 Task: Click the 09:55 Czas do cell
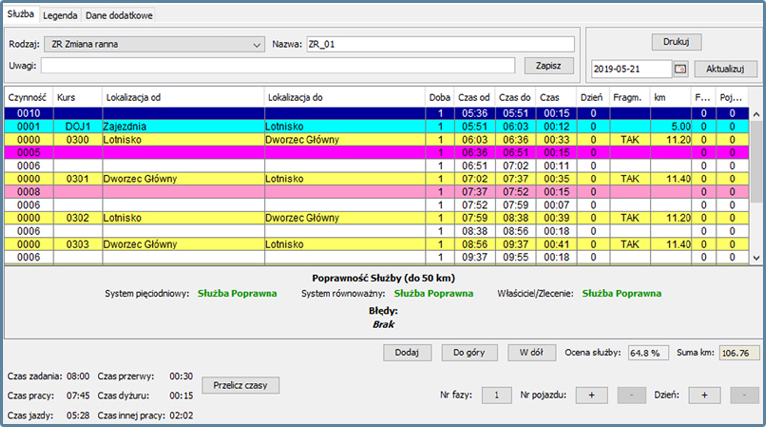coord(515,257)
